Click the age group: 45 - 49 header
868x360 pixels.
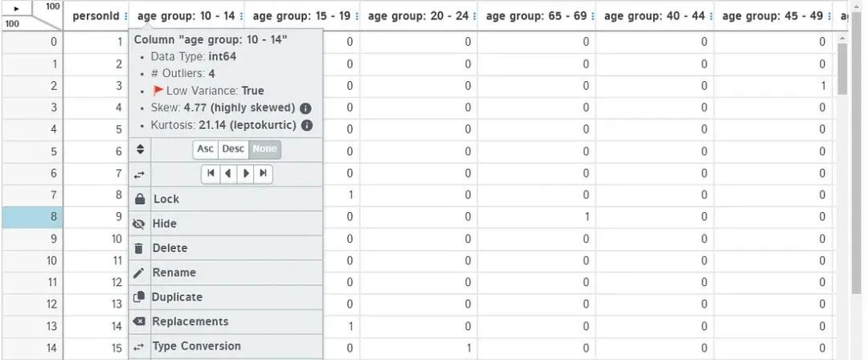(773, 16)
